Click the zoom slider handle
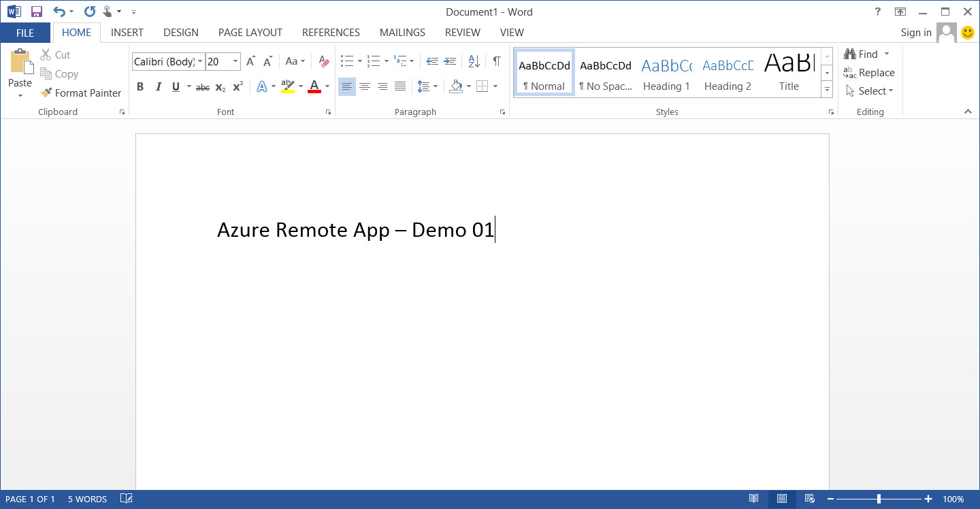This screenshot has width=980, height=509. click(x=879, y=499)
